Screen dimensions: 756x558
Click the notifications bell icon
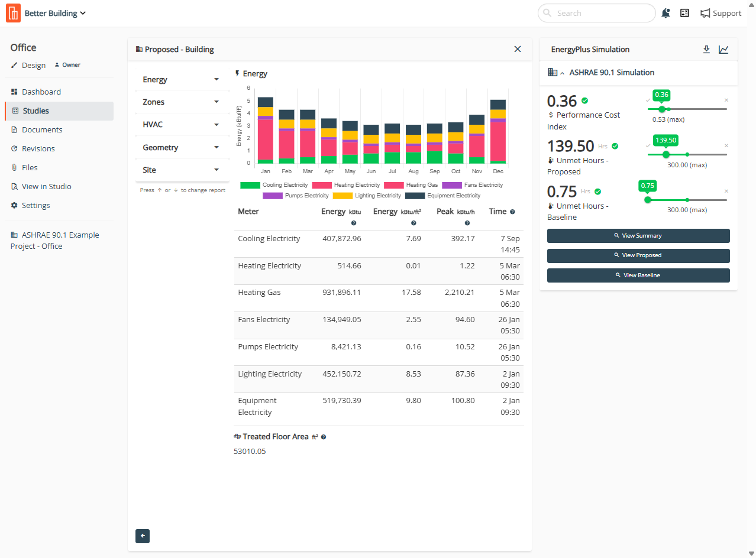[x=666, y=13]
